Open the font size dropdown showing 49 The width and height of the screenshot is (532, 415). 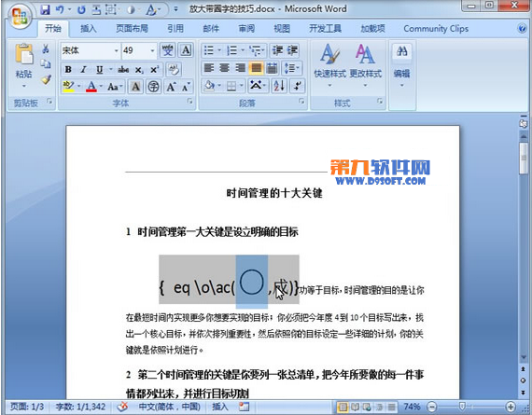pos(152,51)
